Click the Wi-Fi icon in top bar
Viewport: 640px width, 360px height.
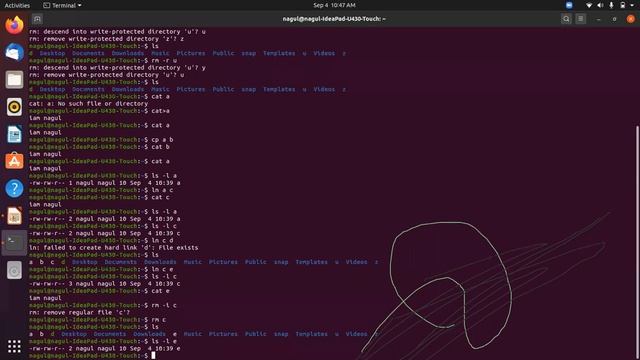click(589, 5)
